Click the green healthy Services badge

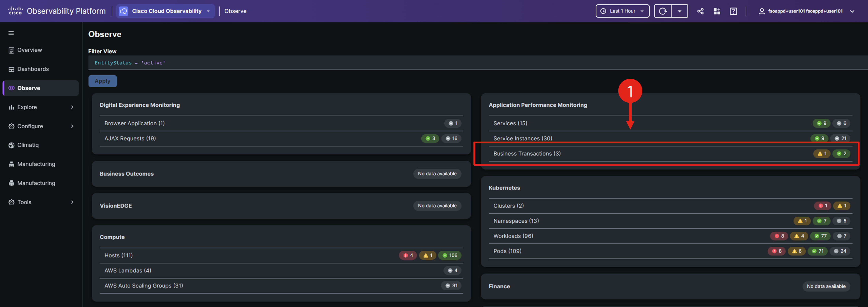click(x=821, y=123)
